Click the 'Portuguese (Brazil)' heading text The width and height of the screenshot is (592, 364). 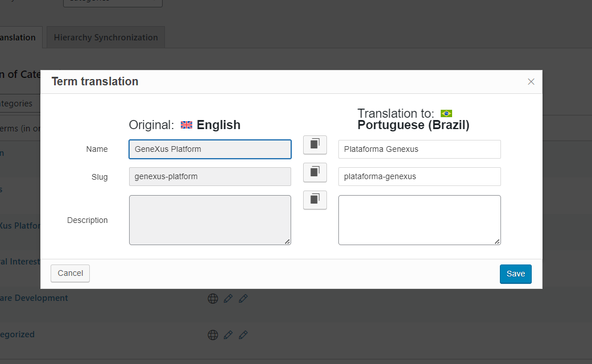point(413,125)
